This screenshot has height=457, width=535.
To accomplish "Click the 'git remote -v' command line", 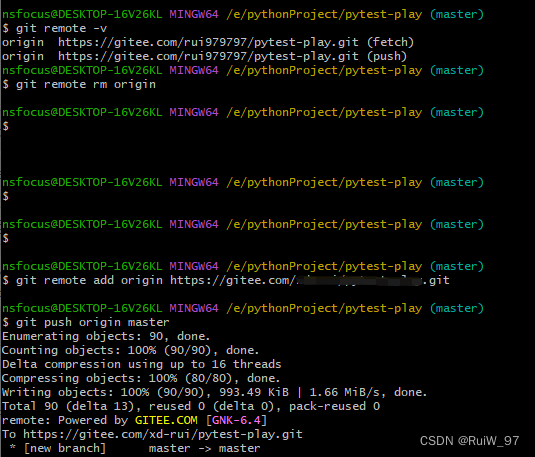I will 55,28.
